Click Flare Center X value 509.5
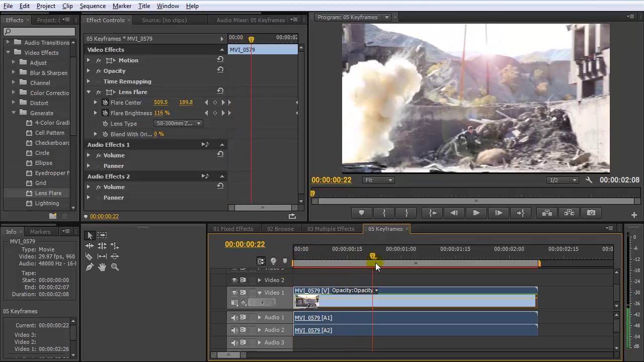 pos(160,103)
